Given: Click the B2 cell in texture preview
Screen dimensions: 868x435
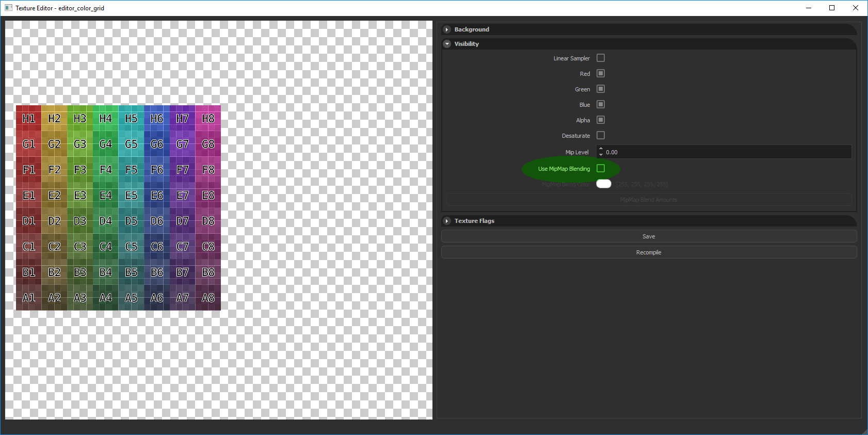Looking at the screenshot, I should point(54,272).
